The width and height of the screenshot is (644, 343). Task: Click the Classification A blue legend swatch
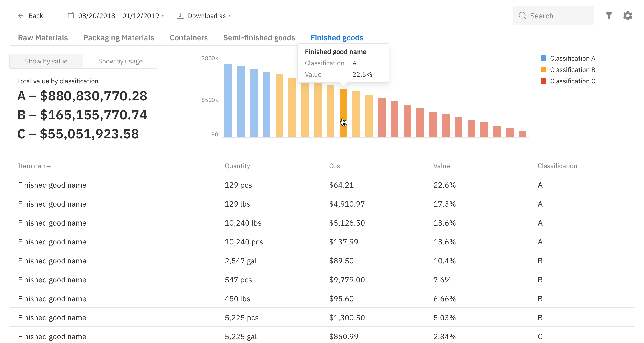[543, 59]
